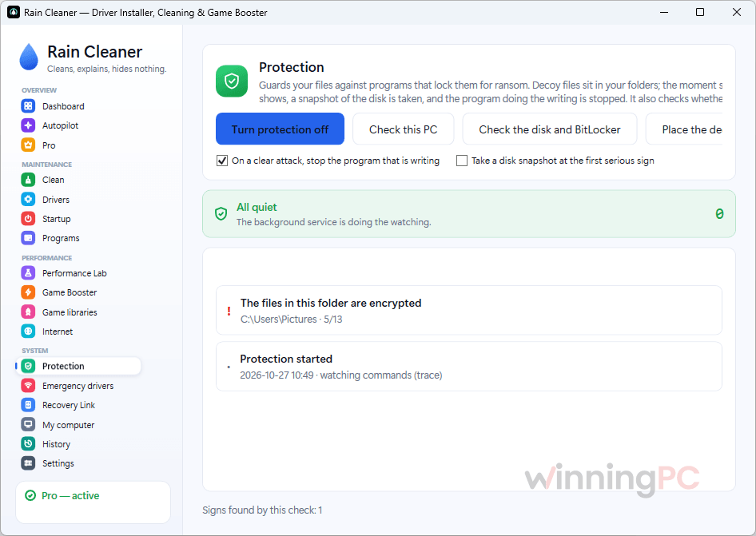
Task: Open the Protection sidebar item
Action: click(x=78, y=366)
